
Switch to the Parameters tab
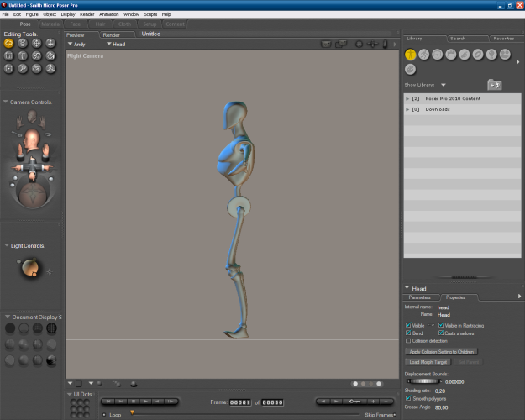420,297
